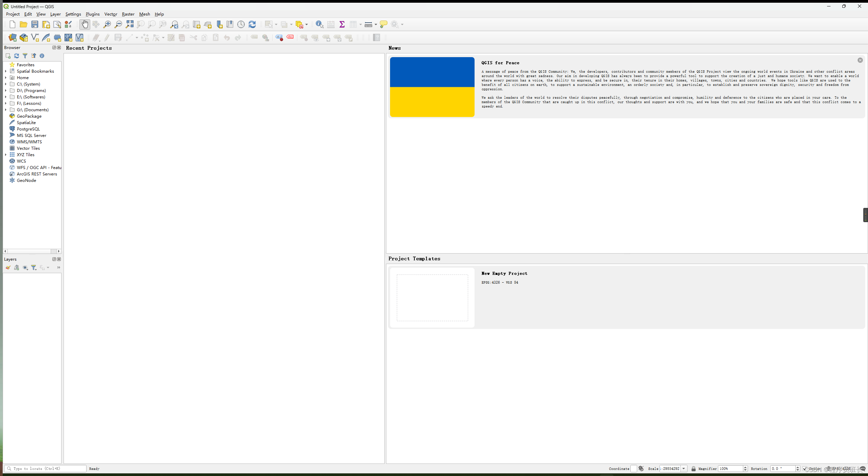Image resolution: width=868 pixels, height=476 pixels.
Task: Open the Measure tool dropdown arrow
Action: point(376,24)
